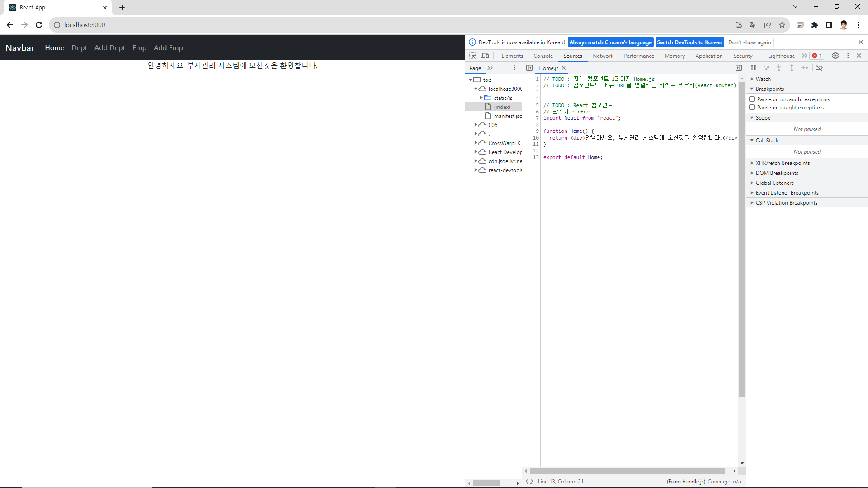Enable Pause on caught exceptions

point(752,107)
